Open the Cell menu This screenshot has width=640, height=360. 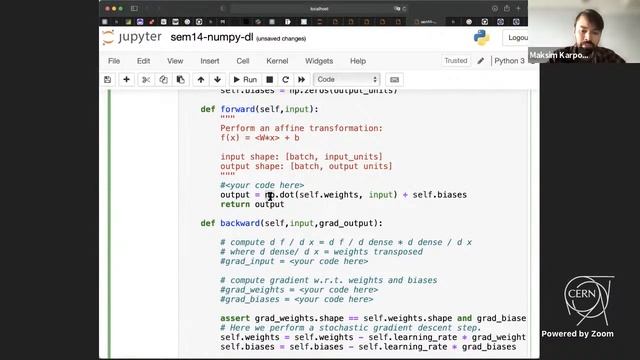[243, 61]
